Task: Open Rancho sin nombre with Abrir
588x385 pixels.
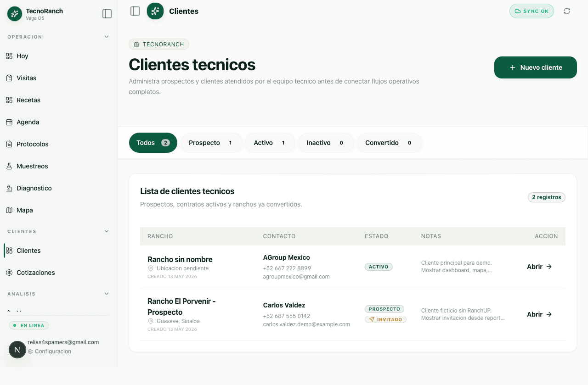Action: pyautogui.click(x=539, y=267)
